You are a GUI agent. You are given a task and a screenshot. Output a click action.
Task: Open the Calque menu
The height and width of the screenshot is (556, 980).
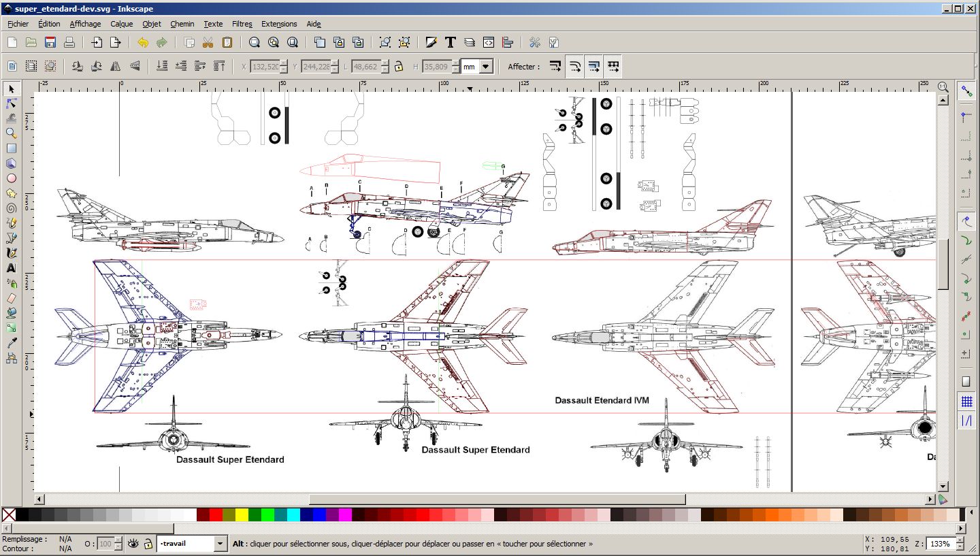click(122, 24)
